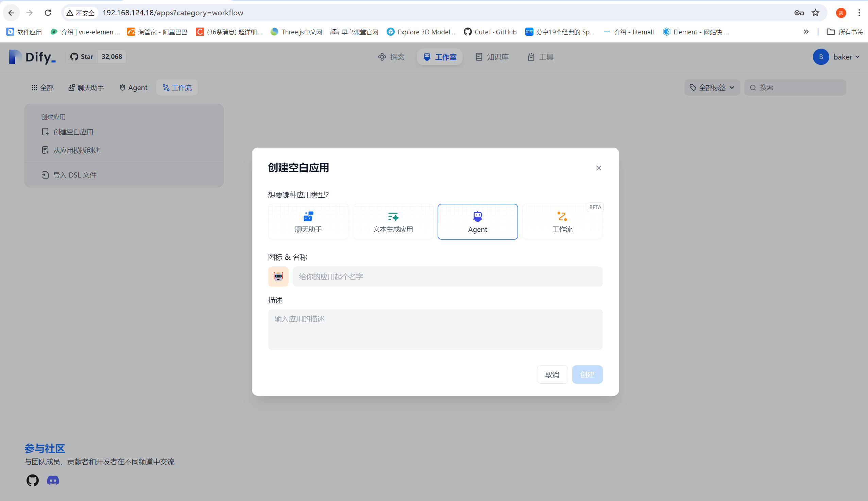The height and width of the screenshot is (501, 868).
Task: Open the 探索 nav tab
Action: [391, 57]
